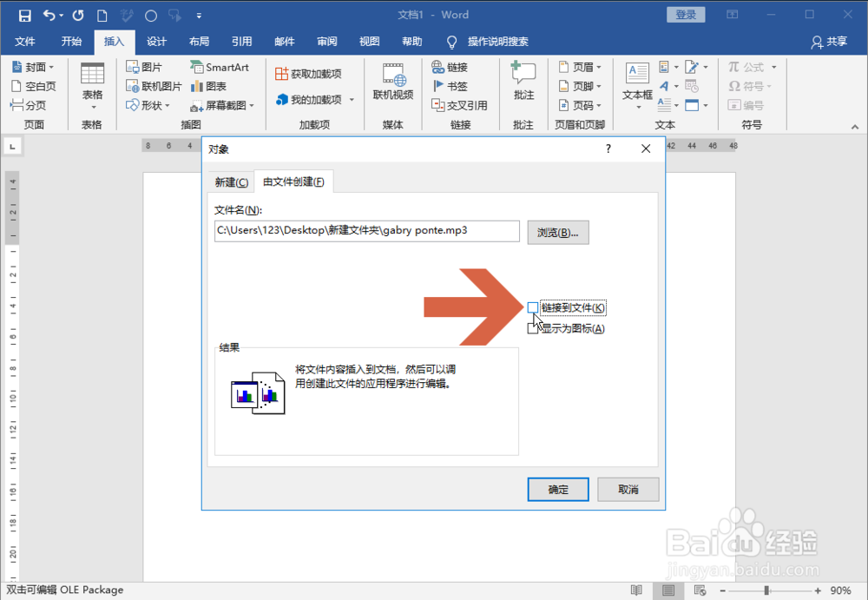Collapse the ribbon with the chevron

point(855,127)
